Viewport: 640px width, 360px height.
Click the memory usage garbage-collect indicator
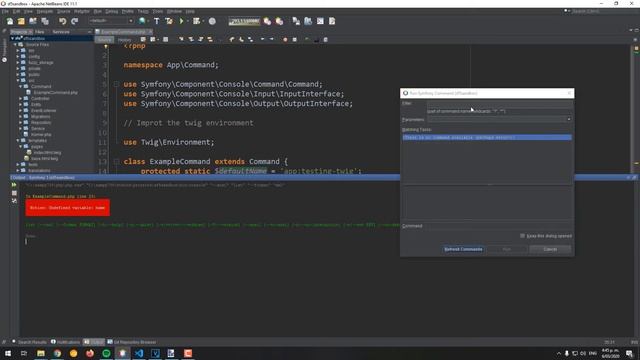(x=244, y=21)
